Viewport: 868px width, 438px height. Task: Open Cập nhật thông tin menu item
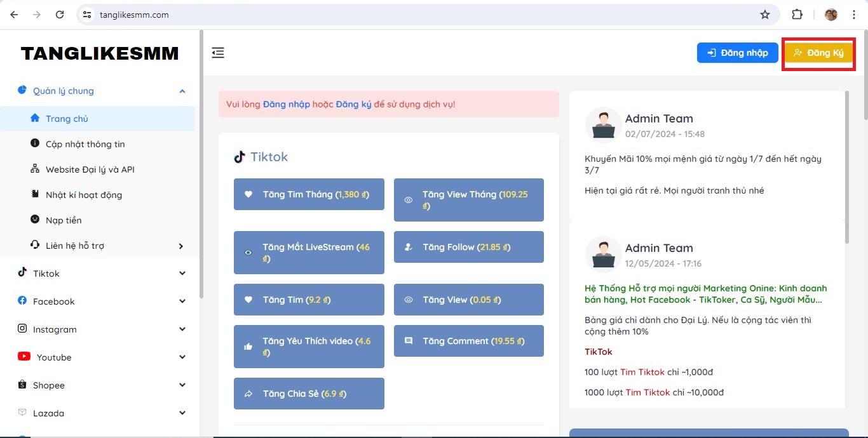[97, 144]
